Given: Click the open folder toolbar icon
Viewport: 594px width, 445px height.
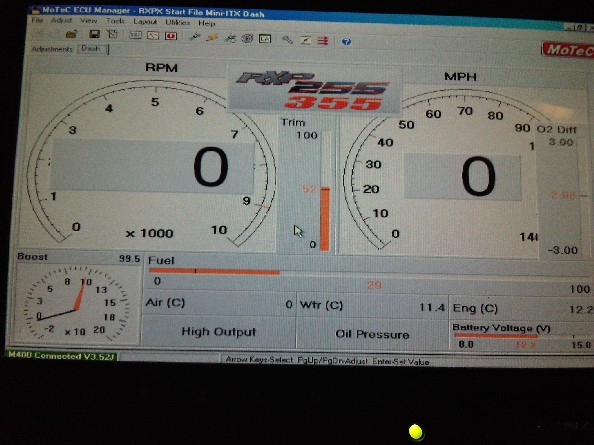Looking at the screenshot, I should click(71, 34).
